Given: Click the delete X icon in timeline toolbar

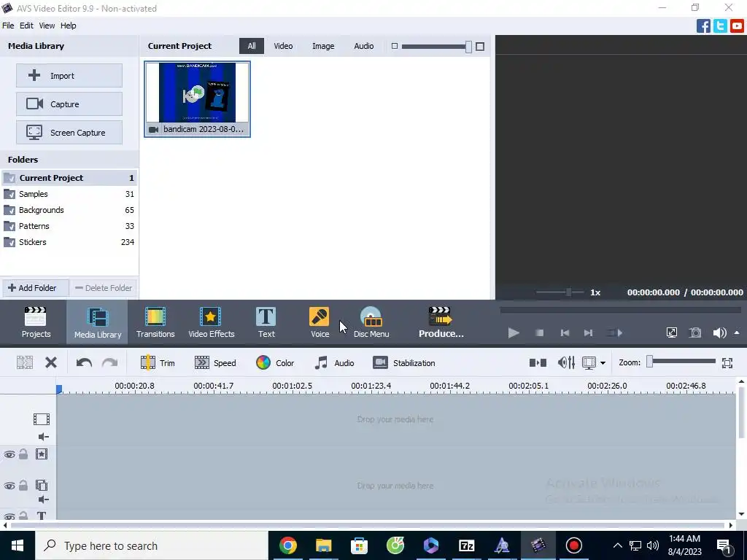Looking at the screenshot, I should (51, 363).
